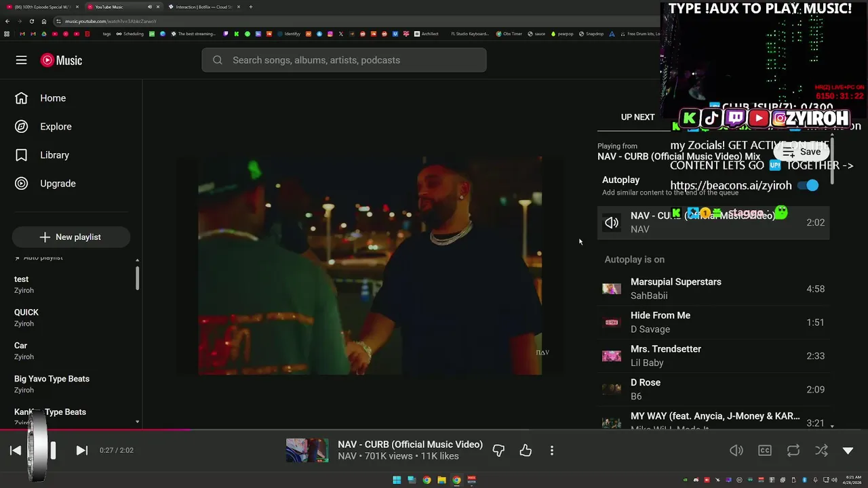Open the 'test' playlist
868x488 pixels.
tap(71, 285)
